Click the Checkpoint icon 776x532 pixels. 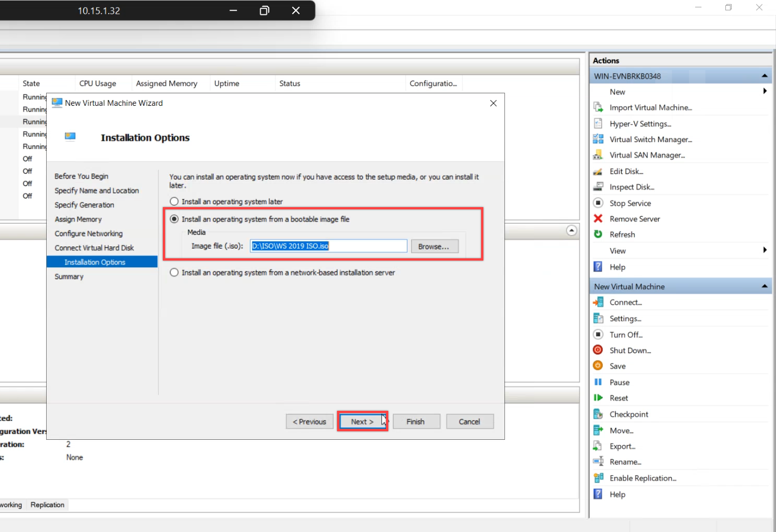pyautogui.click(x=598, y=414)
